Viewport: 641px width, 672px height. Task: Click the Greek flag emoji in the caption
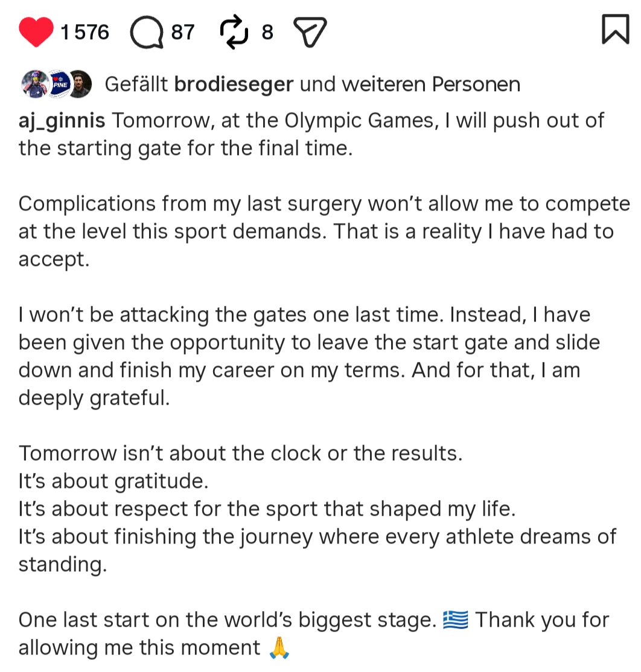click(x=456, y=620)
